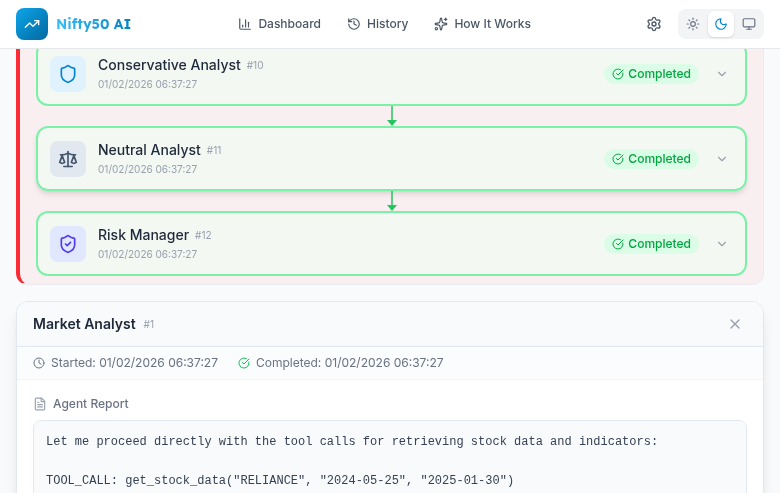Click the Conservative Analyst shield icon
The width and height of the screenshot is (780, 493).
[68, 74]
